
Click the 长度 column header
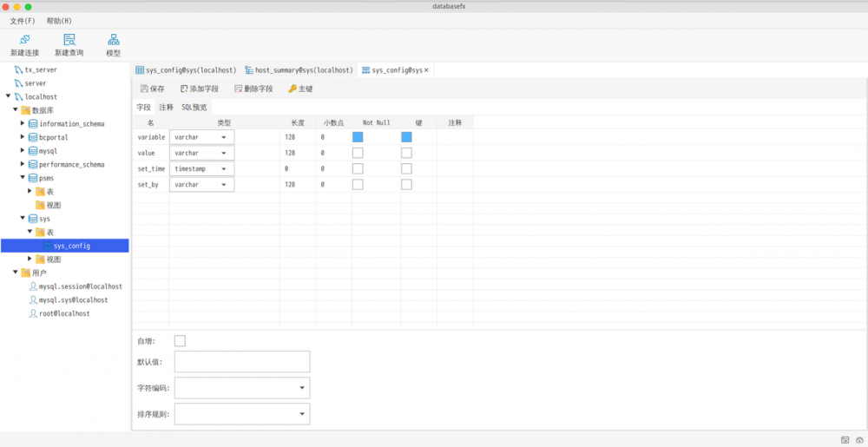298,122
